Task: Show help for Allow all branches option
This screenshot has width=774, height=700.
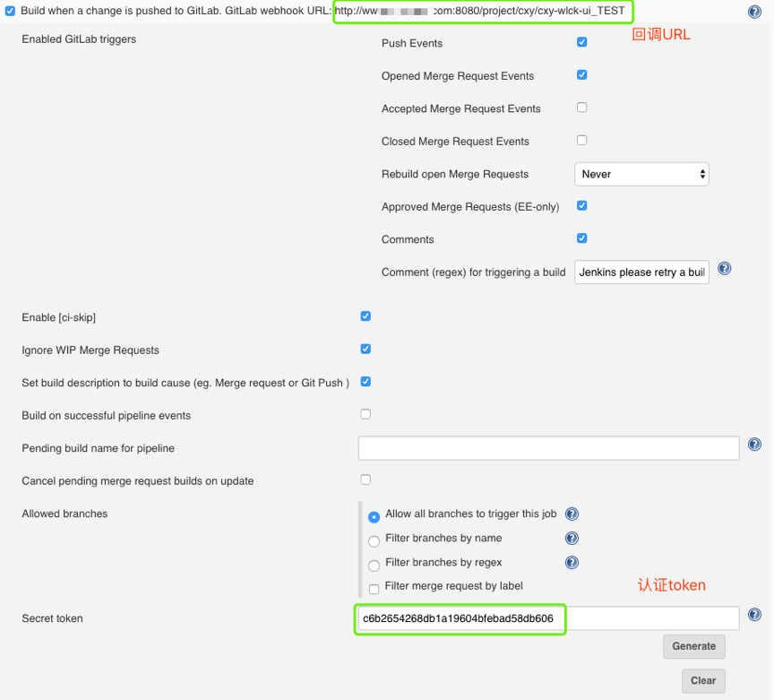Action: pos(572,514)
